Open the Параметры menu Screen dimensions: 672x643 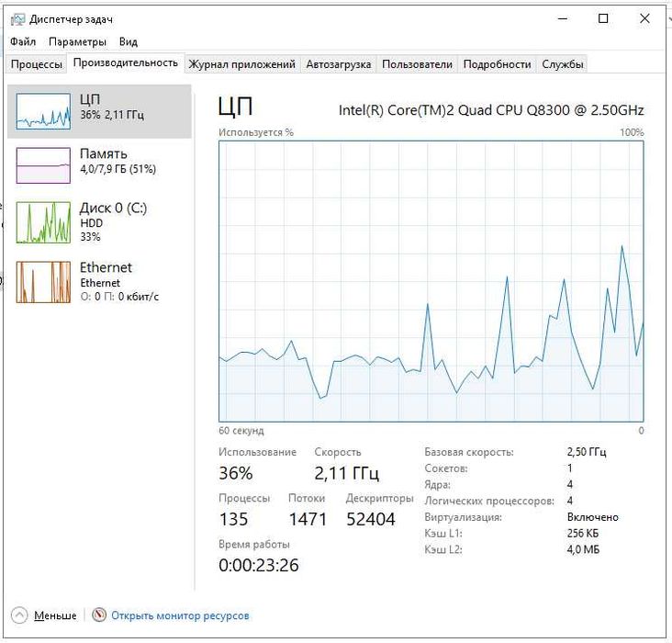(x=77, y=41)
